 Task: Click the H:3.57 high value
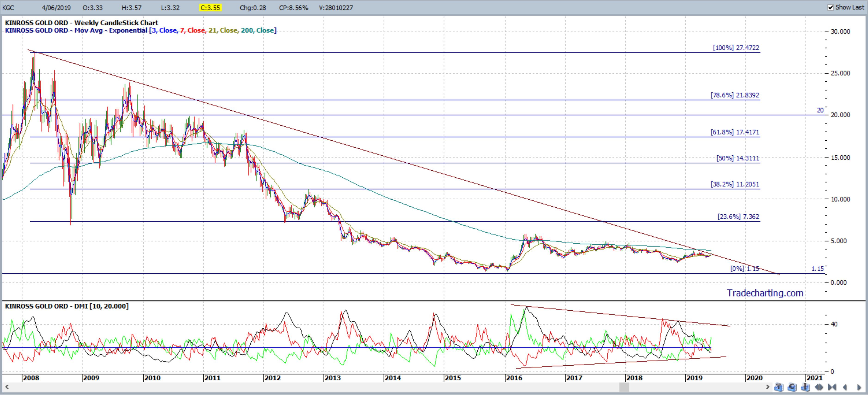click(x=132, y=8)
